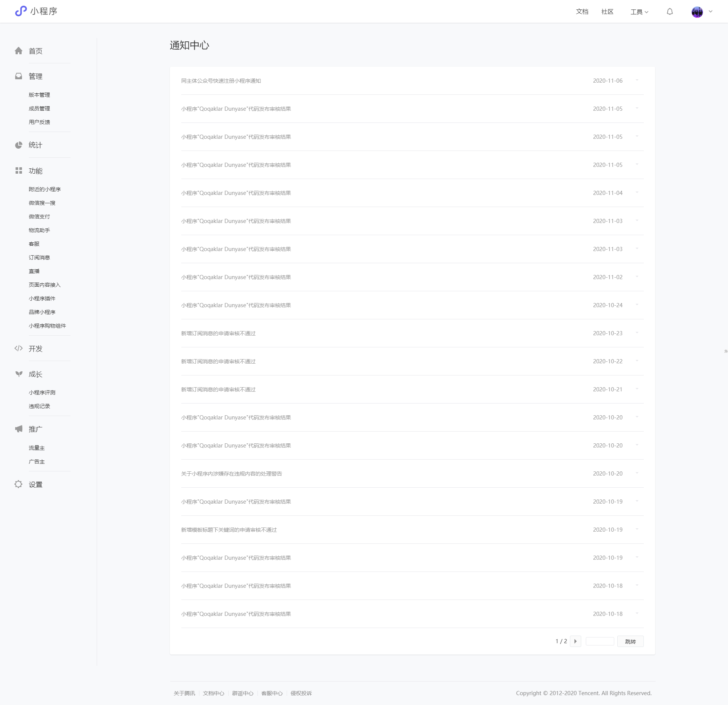Open 文档 in top navigation
Screen dimensions: 728x705
click(582, 12)
